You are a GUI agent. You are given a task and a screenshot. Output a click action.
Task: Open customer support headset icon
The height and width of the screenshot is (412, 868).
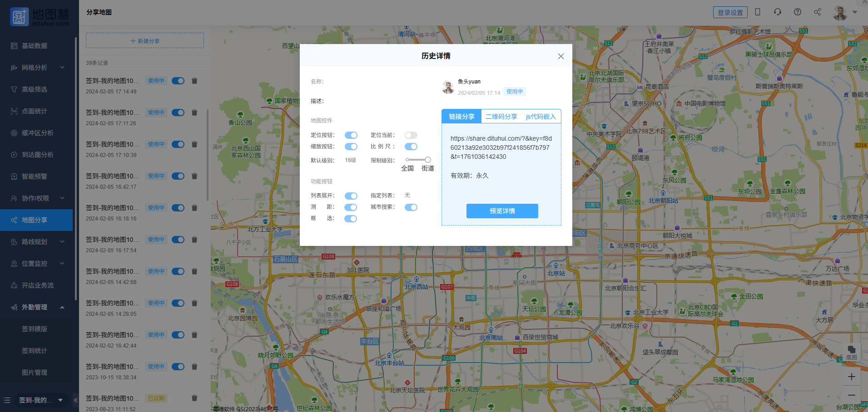pyautogui.click(x=778, y=12)
